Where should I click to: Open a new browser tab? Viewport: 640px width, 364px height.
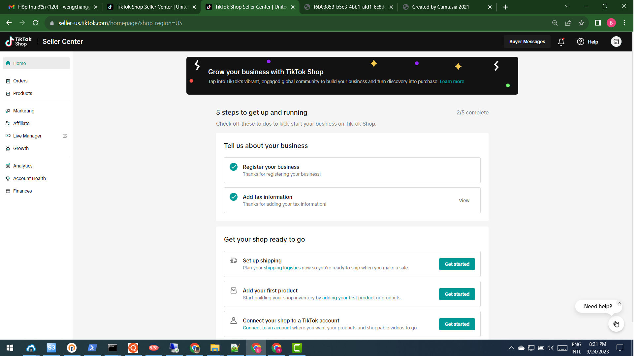tap(505, 7)
